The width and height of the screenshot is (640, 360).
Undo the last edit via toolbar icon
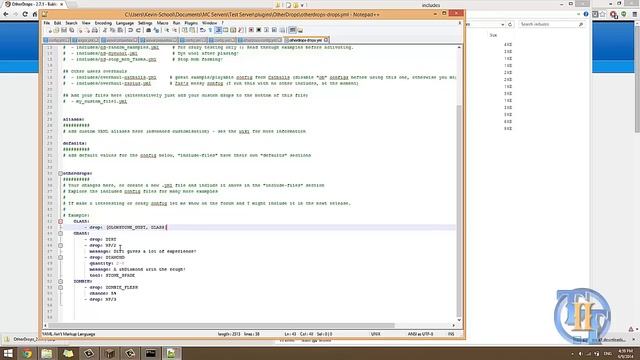tap(130, 30)
